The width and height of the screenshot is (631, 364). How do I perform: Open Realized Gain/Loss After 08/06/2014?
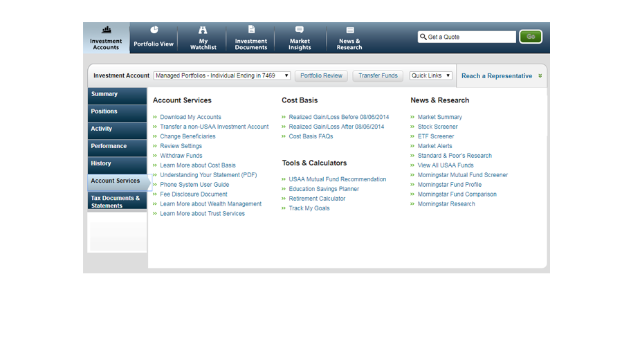coord(336,127)
